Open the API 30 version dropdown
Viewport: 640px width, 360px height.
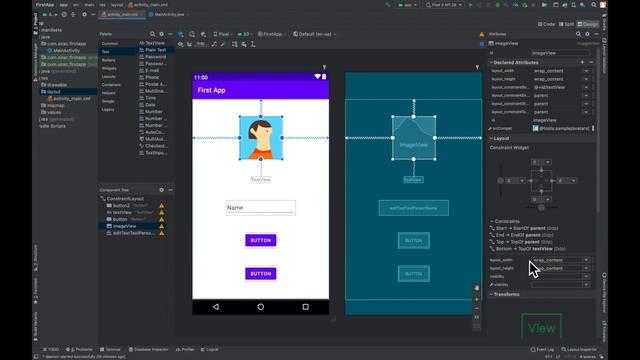coord(244,34)
